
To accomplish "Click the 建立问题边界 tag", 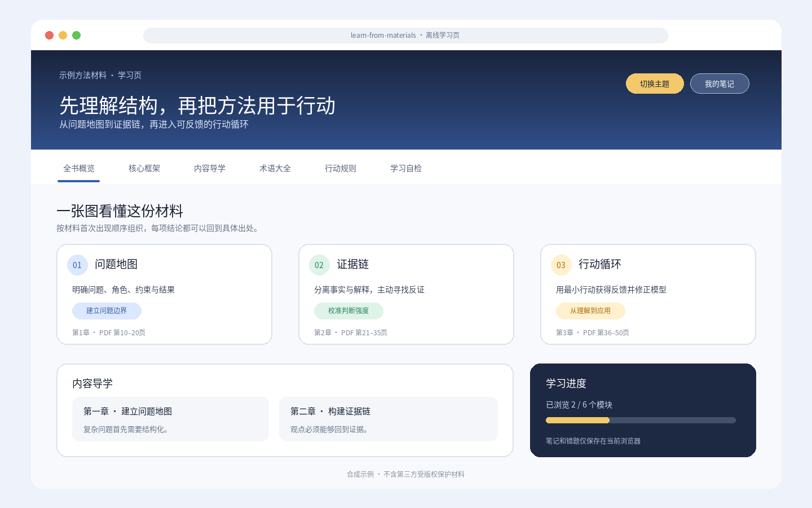I will pos(107,311).
